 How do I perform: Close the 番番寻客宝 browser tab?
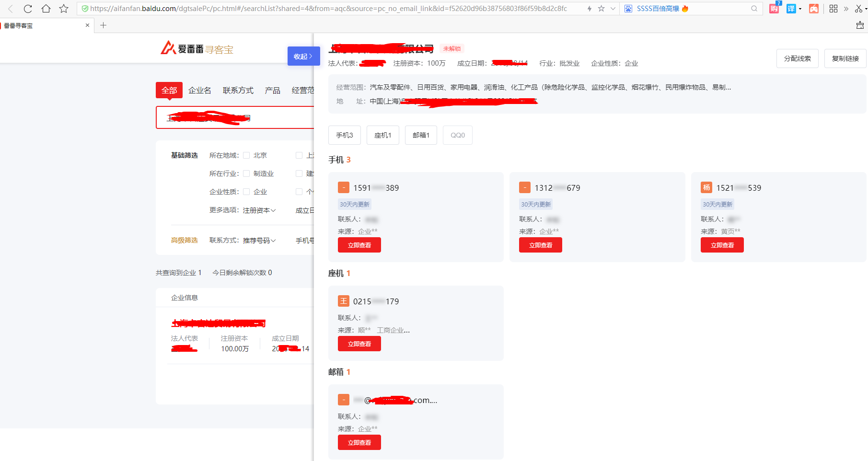(x=87, y=25)
